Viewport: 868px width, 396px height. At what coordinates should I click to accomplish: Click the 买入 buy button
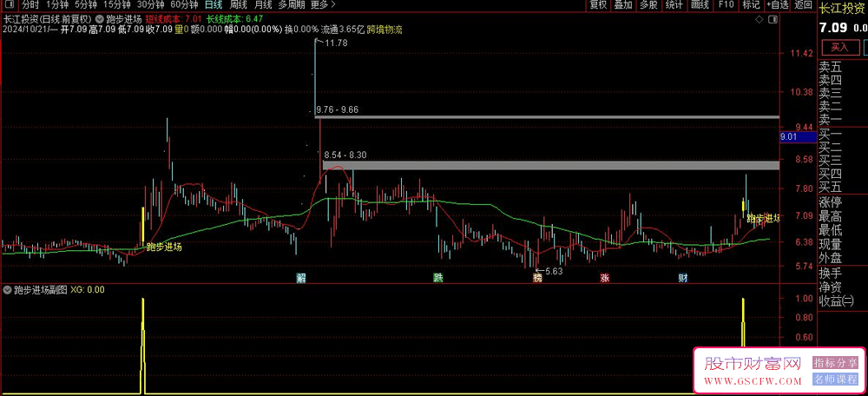coord(840,48)
